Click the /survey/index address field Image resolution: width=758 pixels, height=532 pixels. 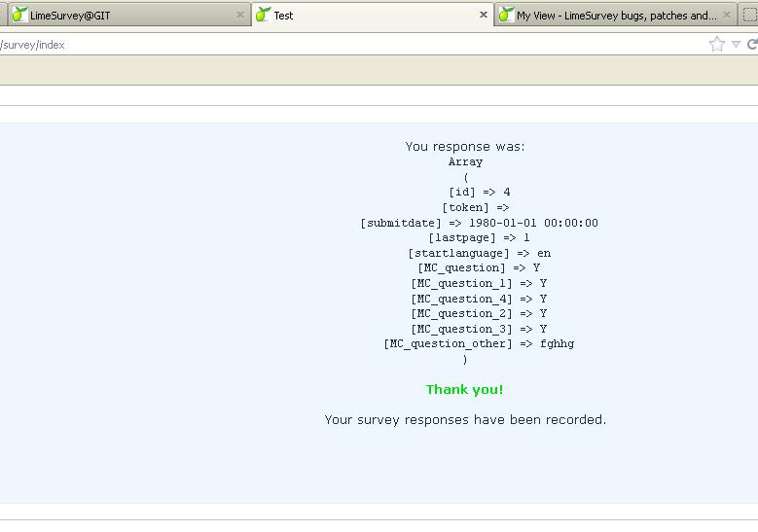tap(353, 45)
